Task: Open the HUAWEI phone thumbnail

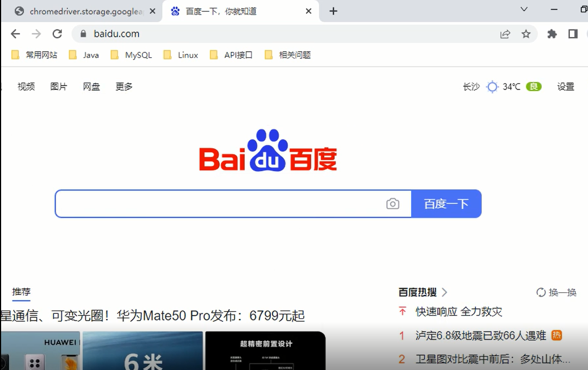Action: 41,351
